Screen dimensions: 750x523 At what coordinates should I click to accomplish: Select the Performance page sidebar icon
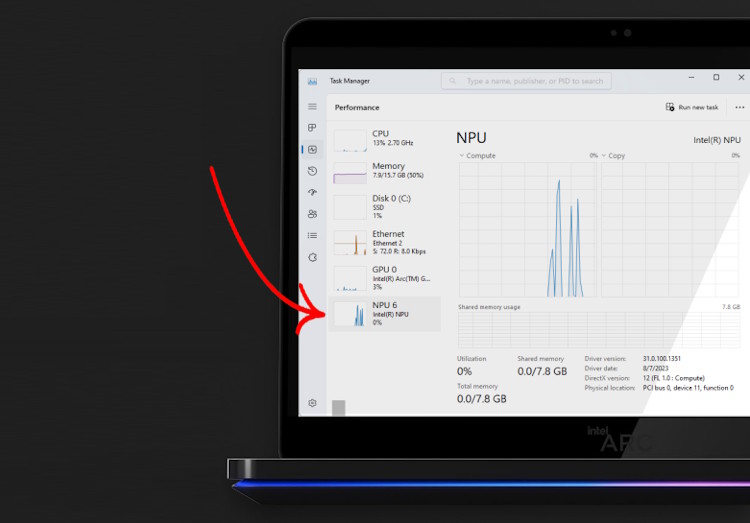(x=312, y=150)
